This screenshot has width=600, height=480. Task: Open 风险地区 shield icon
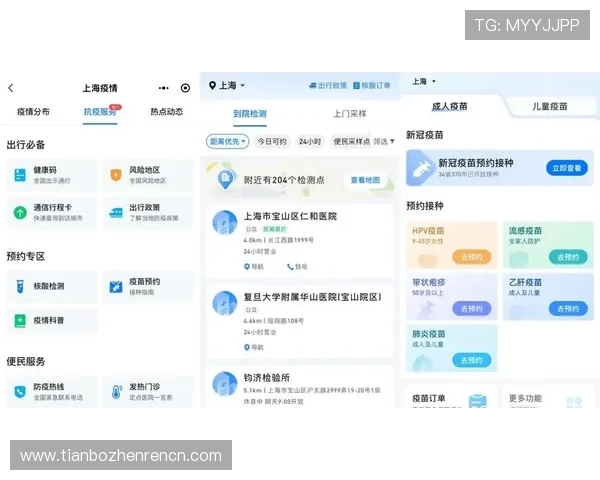pyautogui.click(x=116, y=175)
